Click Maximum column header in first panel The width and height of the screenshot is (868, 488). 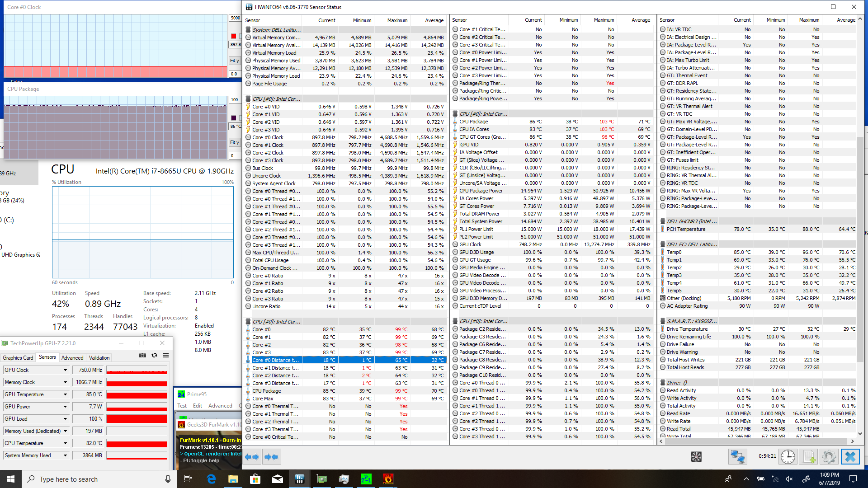[x=397, y=20]
